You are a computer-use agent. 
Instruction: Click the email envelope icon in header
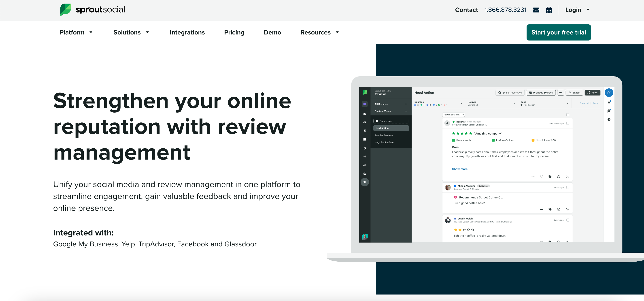tap(536, 10)
